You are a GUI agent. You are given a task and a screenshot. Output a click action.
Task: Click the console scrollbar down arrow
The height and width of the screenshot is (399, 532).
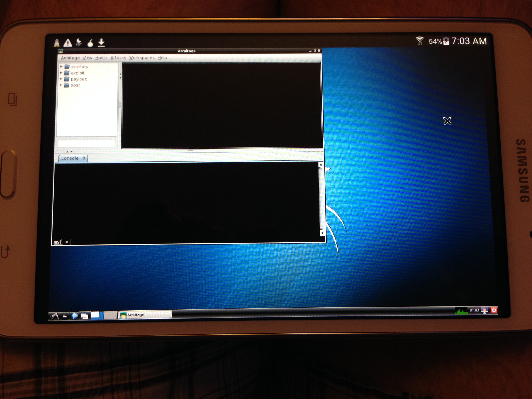(322, 233)
